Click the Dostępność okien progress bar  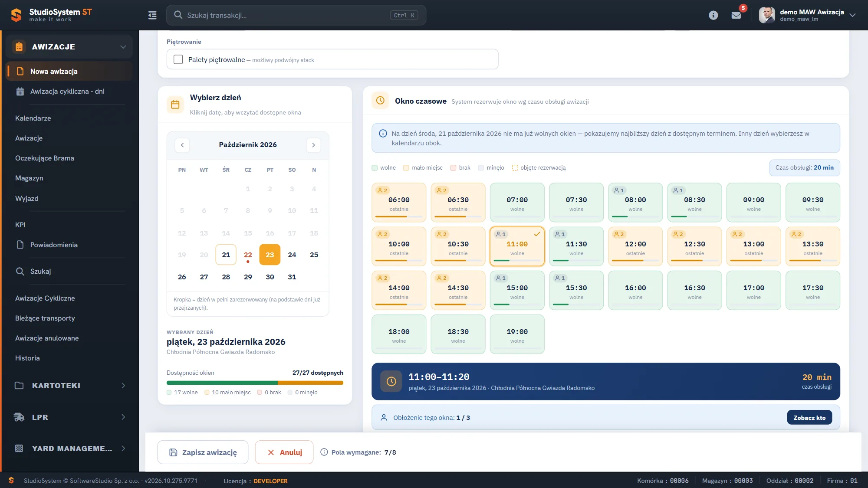(255, 383)
